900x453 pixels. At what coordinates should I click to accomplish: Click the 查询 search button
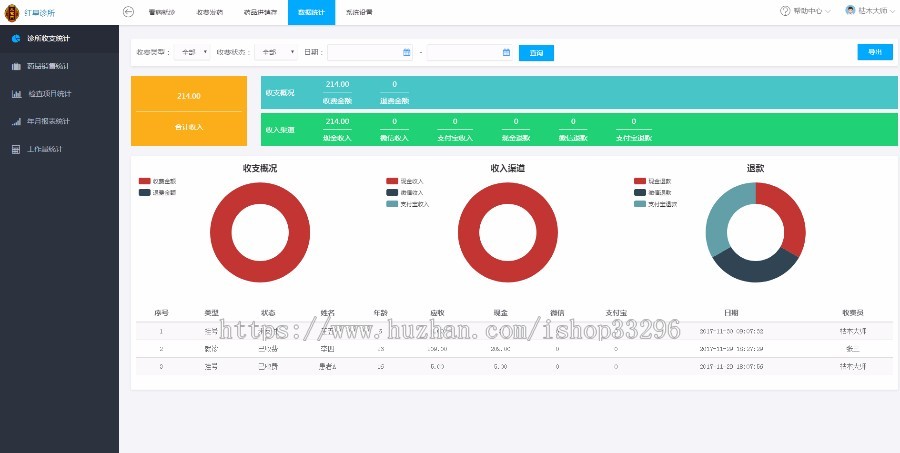click(x=536, y=53)
